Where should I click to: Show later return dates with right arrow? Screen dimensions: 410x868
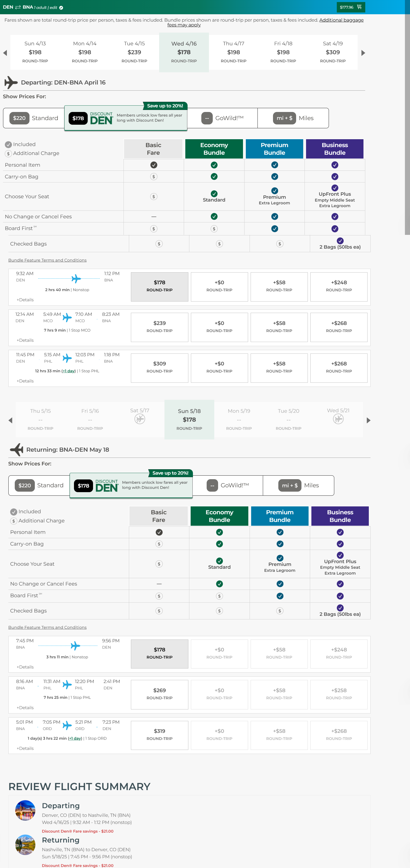(368, 420)
